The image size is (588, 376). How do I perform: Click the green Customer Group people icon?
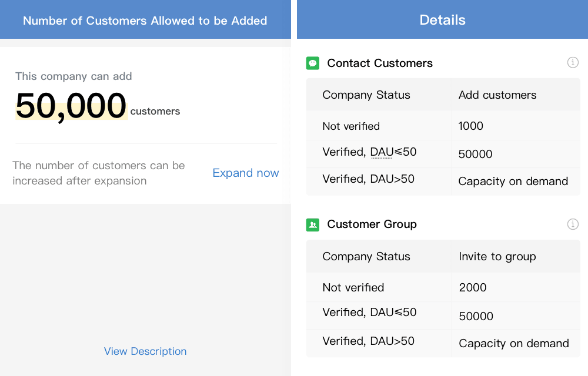coord(313,224)
